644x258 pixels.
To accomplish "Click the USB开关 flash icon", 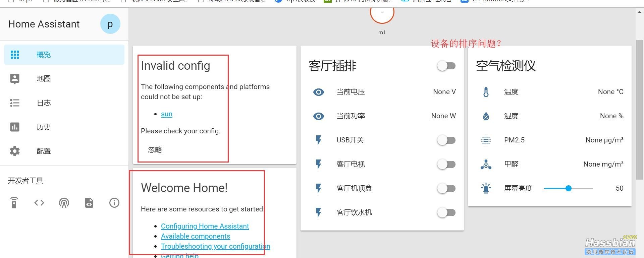I will 319,140.
